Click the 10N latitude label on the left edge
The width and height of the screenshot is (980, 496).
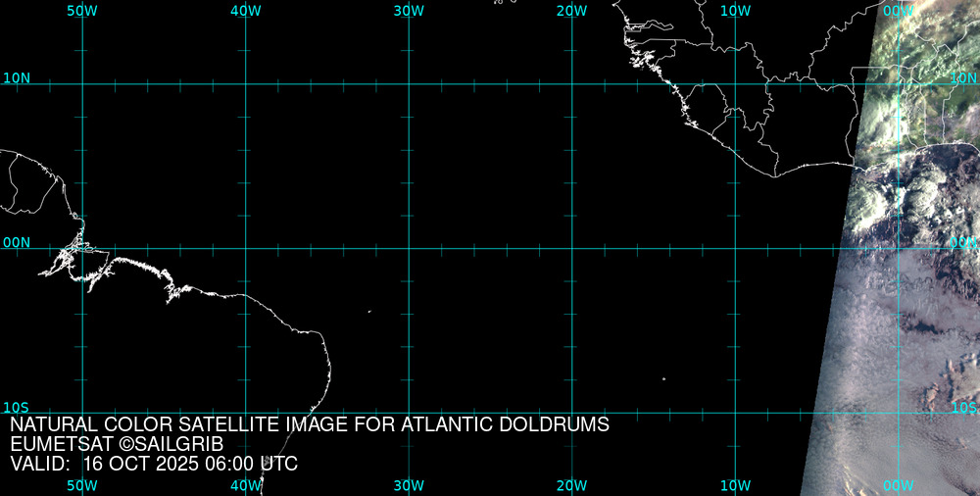pyautogui.click(x=16, y=77)
